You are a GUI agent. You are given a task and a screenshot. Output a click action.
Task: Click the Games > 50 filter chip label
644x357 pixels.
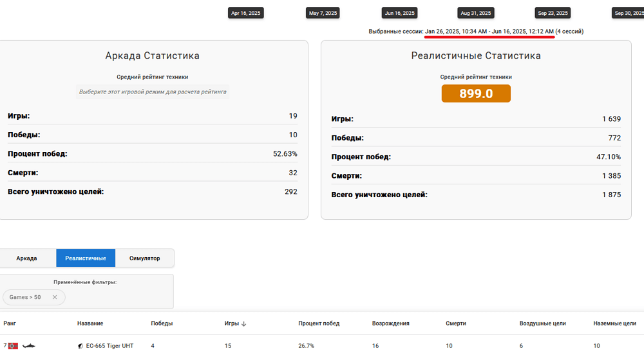25,297
